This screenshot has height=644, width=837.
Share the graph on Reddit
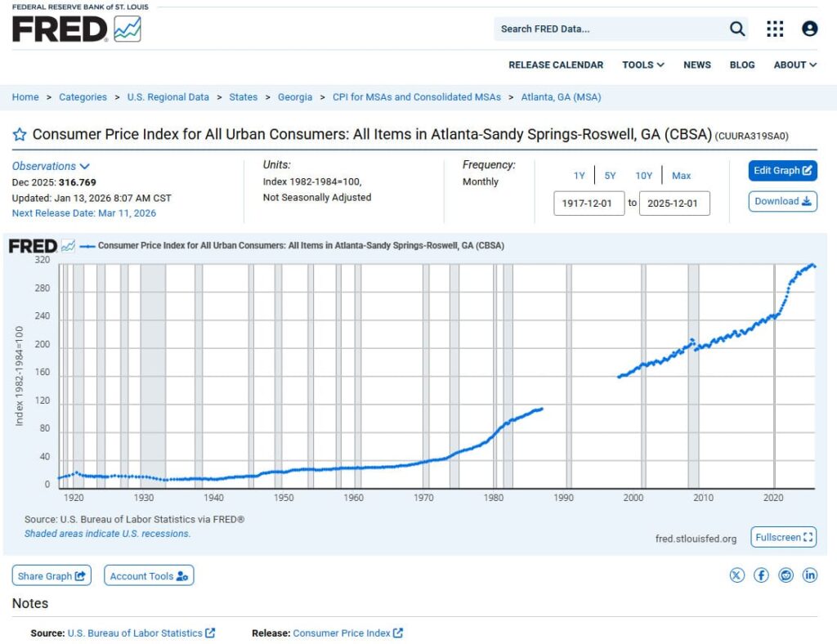coord(786,575)
